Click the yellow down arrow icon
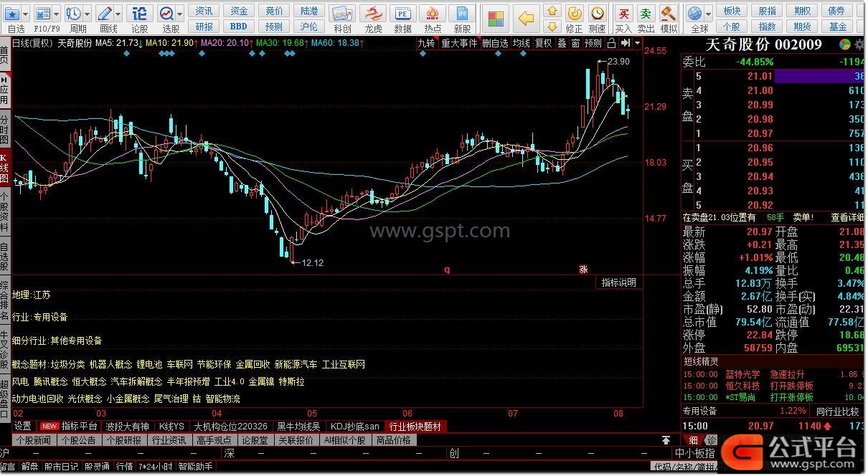Image resolution: width=868 pixels, height=476 pixels. [x=552, y=27]
